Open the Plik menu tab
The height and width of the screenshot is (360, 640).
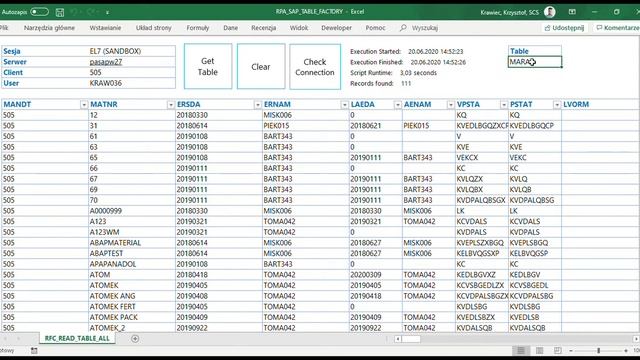pos(4,28)
